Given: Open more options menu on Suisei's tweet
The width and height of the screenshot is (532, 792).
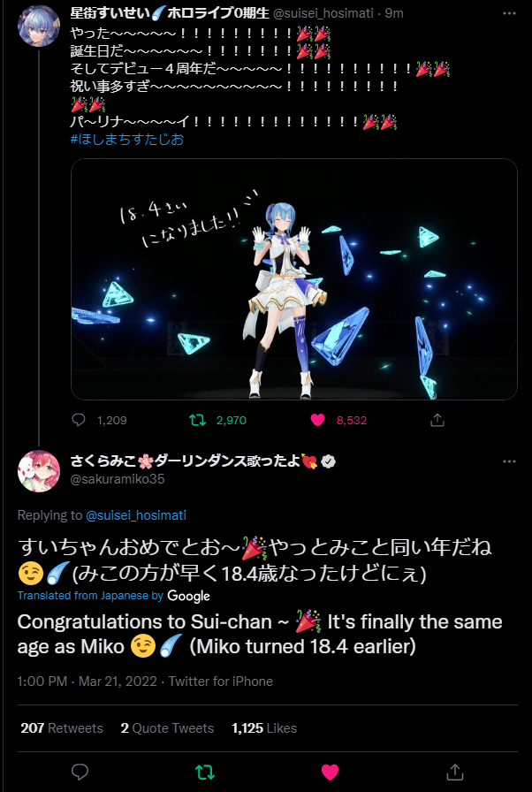Looking at the screenshot, I should tap(509, 13).
